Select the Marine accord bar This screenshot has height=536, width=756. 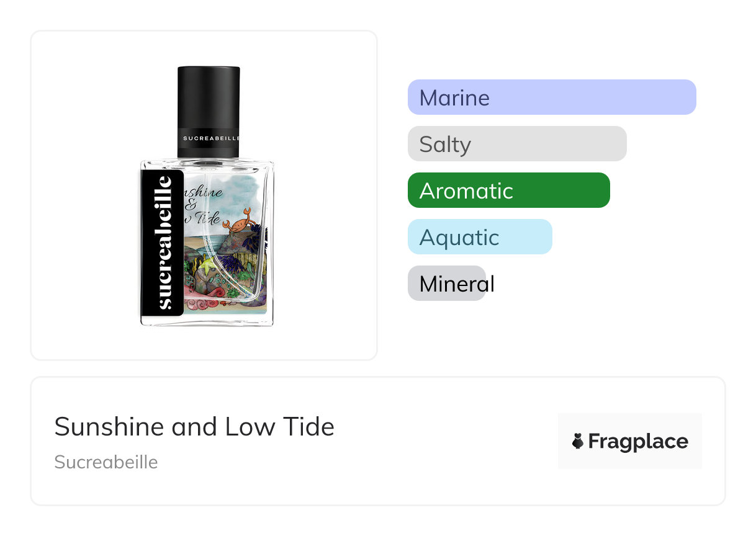click(x=551, y=97)
